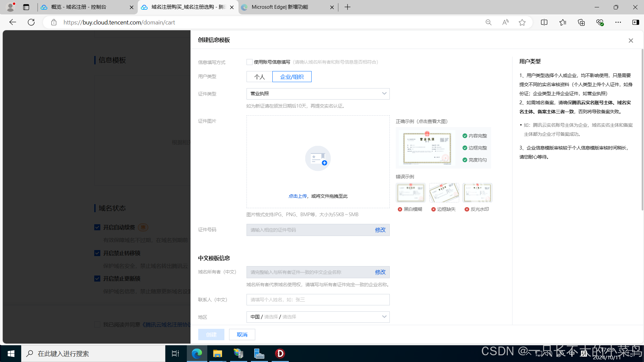The image size is (644, 362).
Task: Select 企业/组织 user type option
Action: tap(292, 77)
